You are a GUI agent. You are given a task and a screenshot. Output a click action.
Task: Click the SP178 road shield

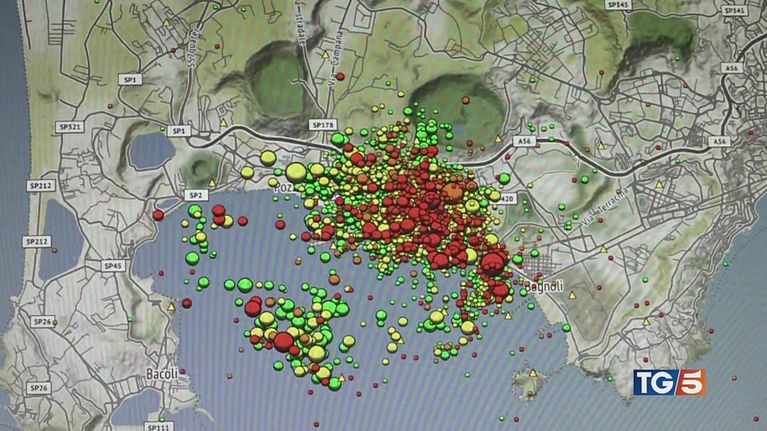pos(323,125)
